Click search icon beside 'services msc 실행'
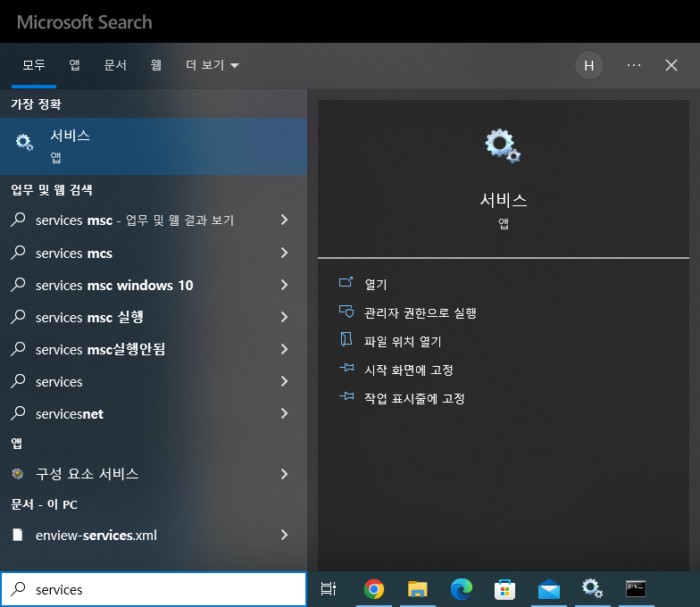 point(18,317)
